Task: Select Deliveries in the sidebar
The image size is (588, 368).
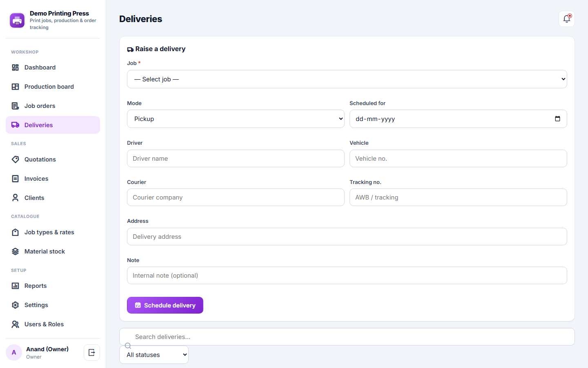Action: [x=53, y=125]
